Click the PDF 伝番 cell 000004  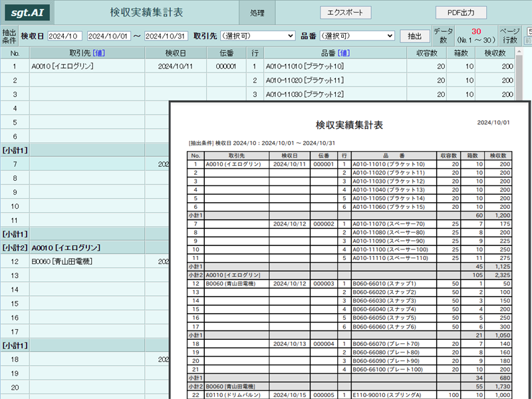(x=324, y=344)
